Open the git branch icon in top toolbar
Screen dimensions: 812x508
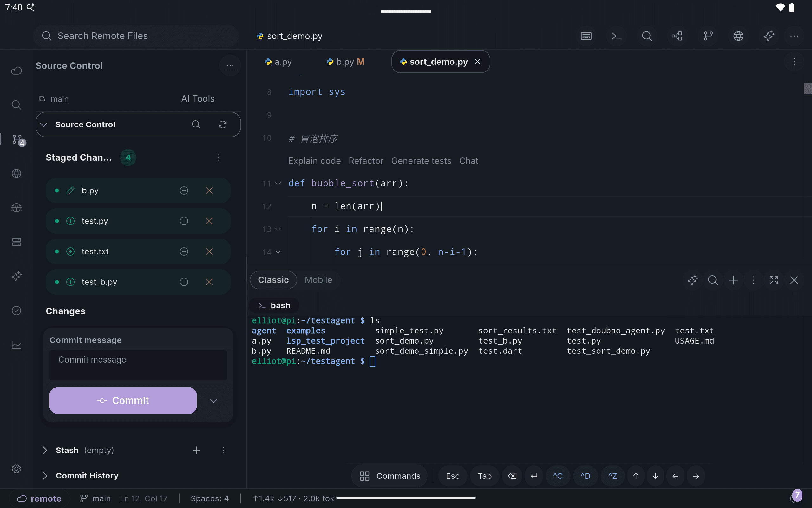coord(708,36)
